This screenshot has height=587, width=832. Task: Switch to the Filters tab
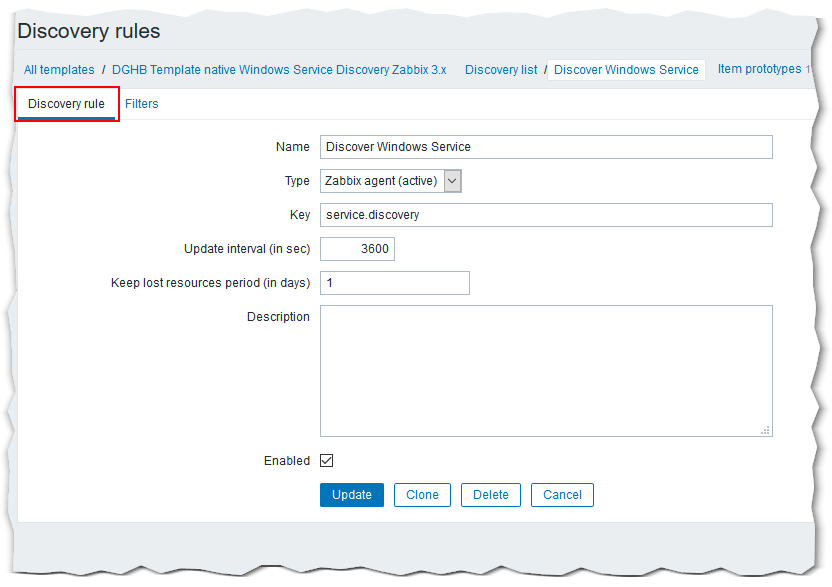(141, 104)
